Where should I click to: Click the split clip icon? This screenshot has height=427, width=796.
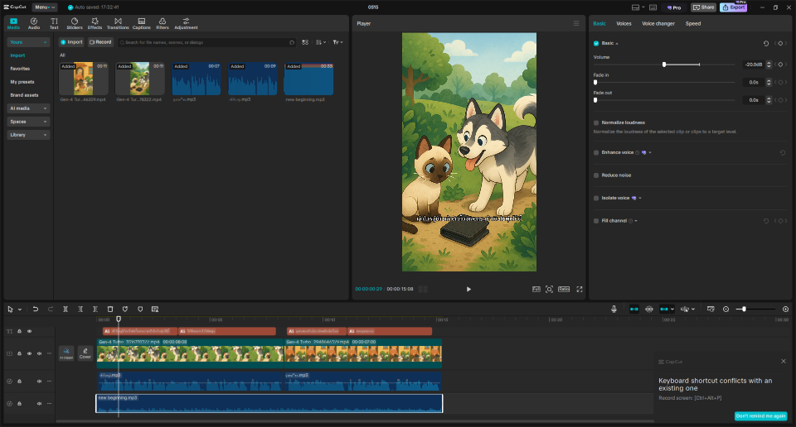(65, 309)
